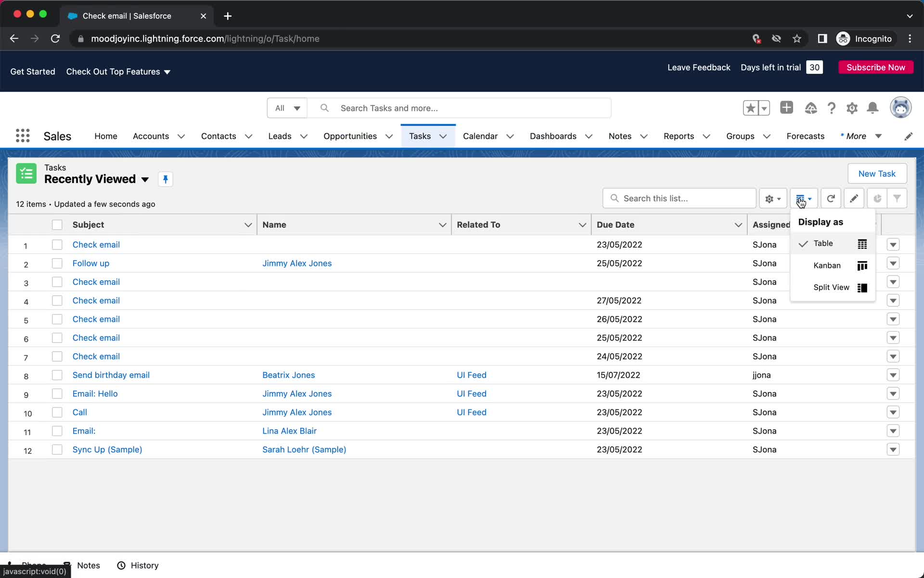
Task: Select Table in Display as menu
Action: click(x=833, y=244)
